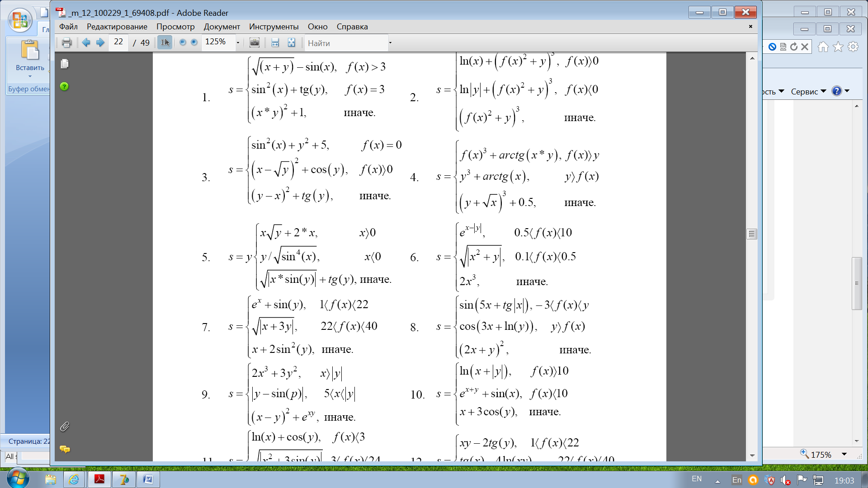
Task: Fit one full page icon
Action: coord(292,42)
